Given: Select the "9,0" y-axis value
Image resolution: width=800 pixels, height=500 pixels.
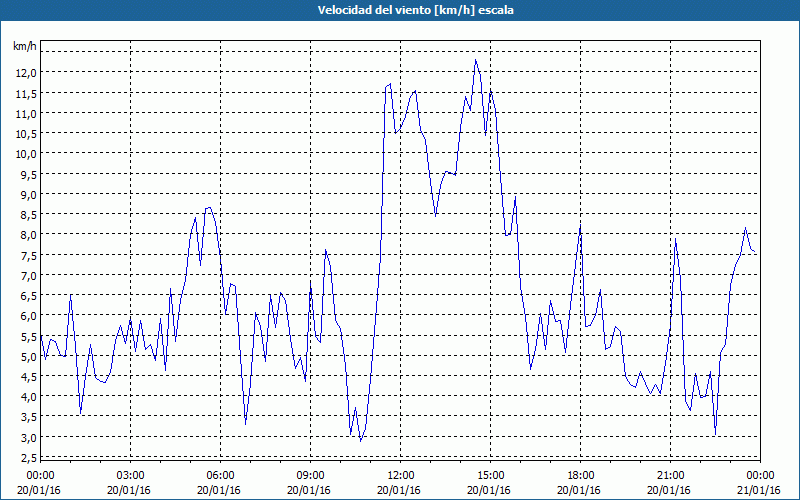Looking at the screenshot, I should coord(28,194).
